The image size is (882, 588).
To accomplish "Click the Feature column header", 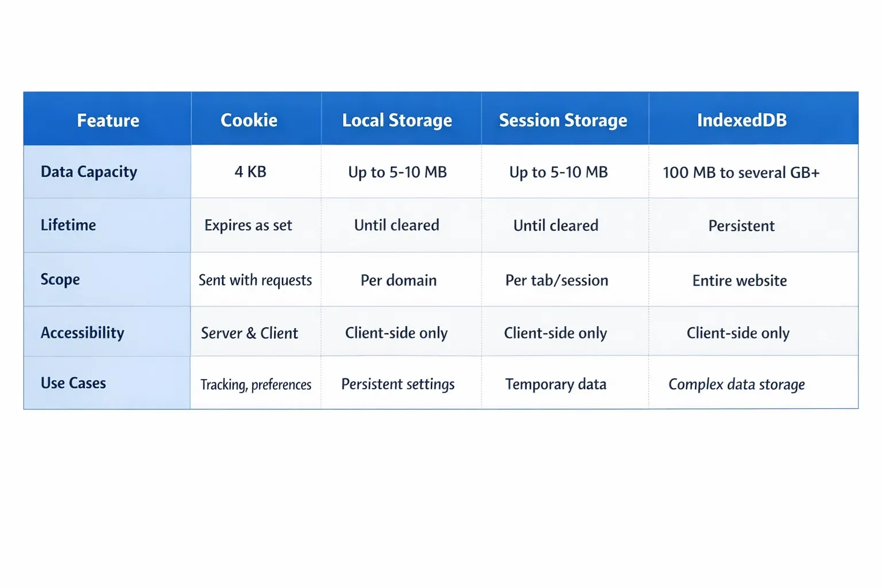I will point(108,120).
